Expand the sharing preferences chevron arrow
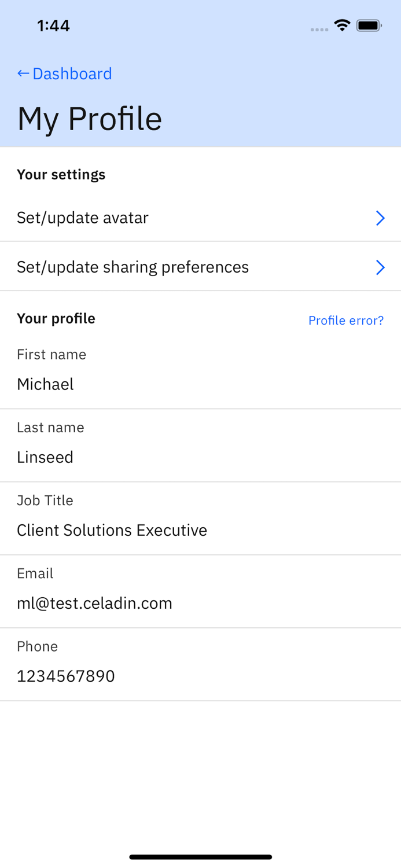This screenshot has width=401, height=868. click(380, 267)
